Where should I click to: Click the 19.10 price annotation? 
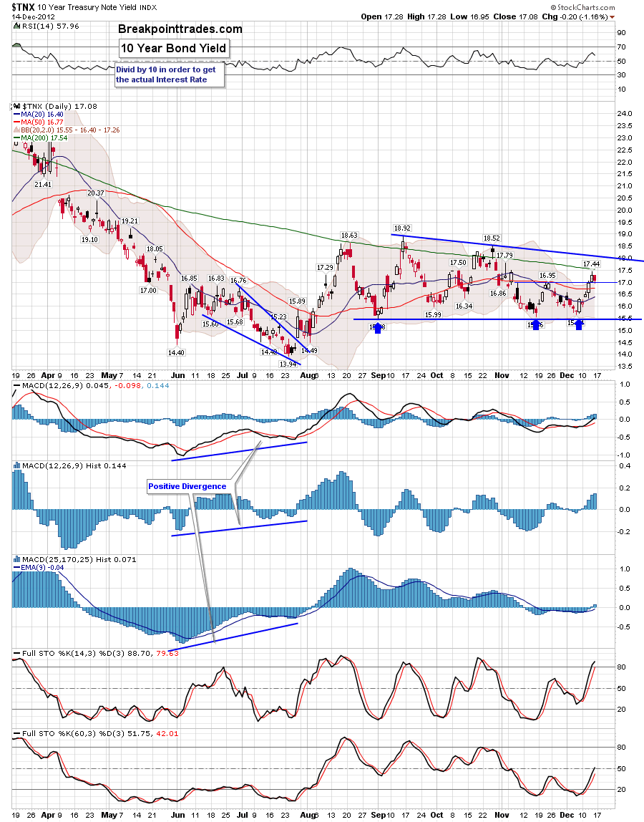point(89,240)
